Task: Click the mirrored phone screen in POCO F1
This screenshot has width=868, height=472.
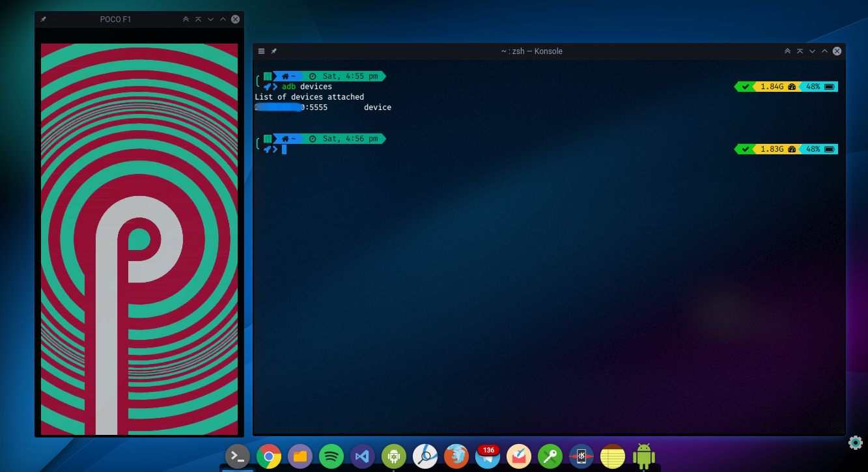Action: coord(139,239)
